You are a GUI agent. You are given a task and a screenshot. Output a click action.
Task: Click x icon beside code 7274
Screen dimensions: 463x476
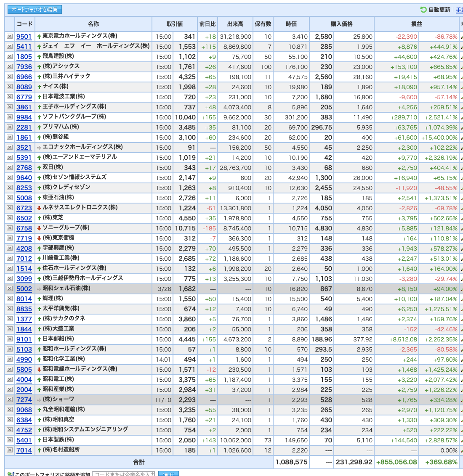(x=10, y=400)
